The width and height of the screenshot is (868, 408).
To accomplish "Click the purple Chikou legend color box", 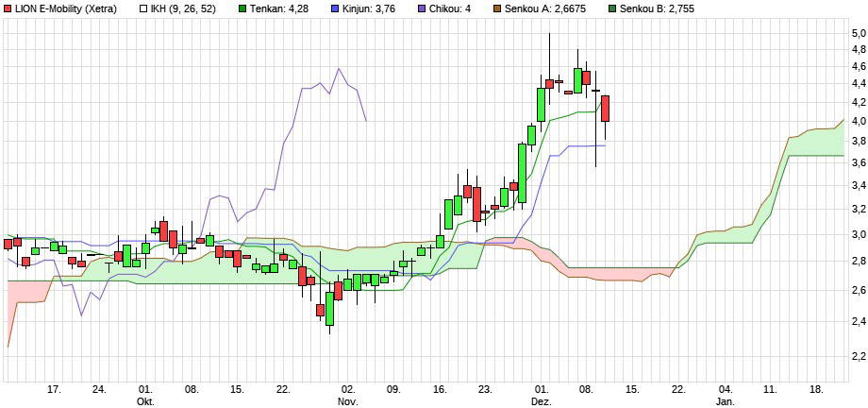I will 422,8.
